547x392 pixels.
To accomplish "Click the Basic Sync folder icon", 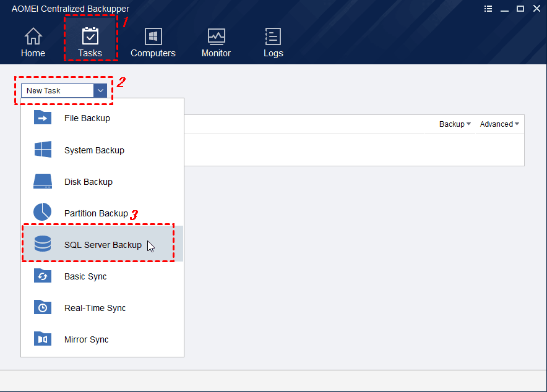I will pos(43,276).
